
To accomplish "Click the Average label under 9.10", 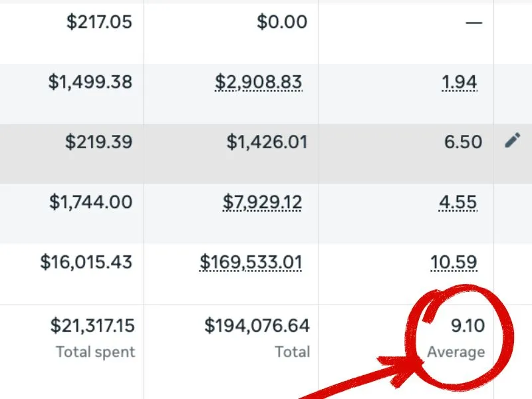I will pyautogui.click(x=456, y=352).
